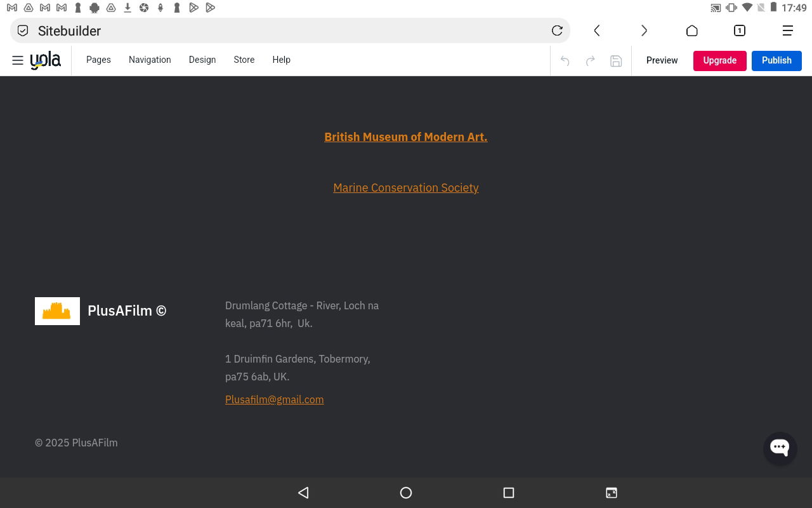Select the Drumlang Cottage address text
This screenshot has width=812, height=508.
302,314
